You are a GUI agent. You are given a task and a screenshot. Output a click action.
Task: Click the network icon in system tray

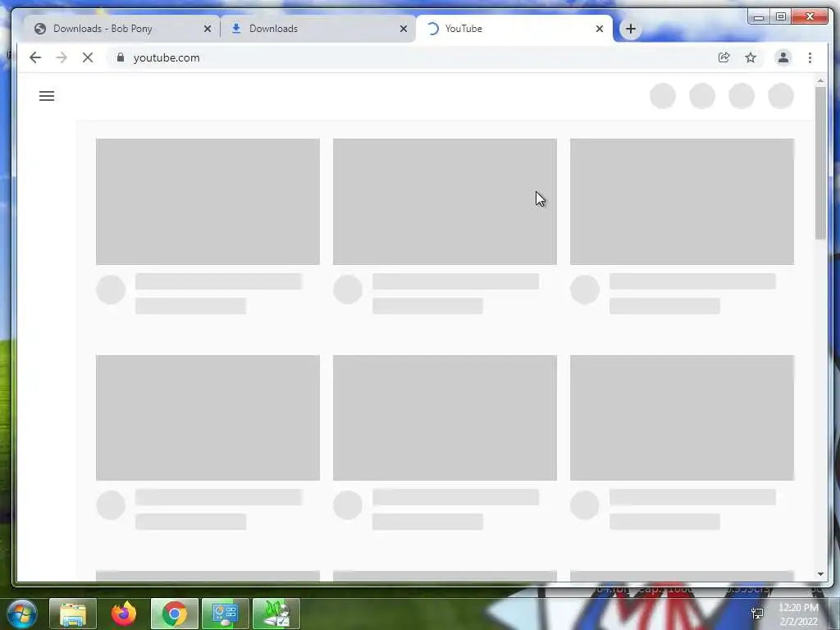coord(757,614)
